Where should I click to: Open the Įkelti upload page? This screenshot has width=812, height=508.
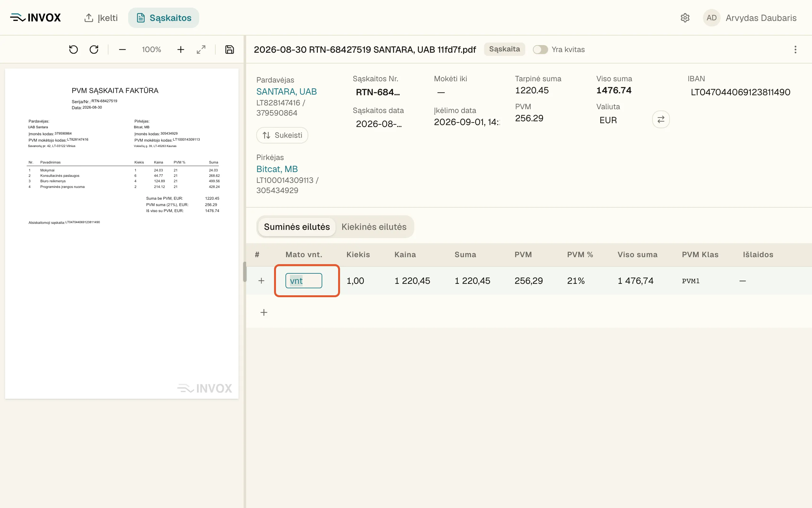(101, 18)
